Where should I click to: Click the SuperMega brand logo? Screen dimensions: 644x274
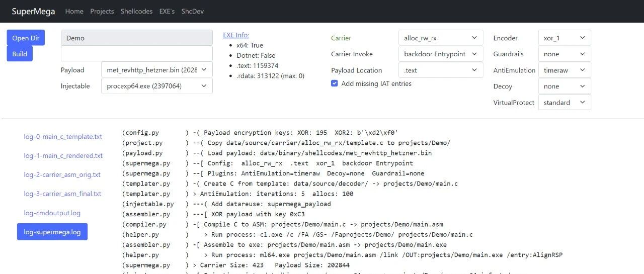(x=33, y=11)
